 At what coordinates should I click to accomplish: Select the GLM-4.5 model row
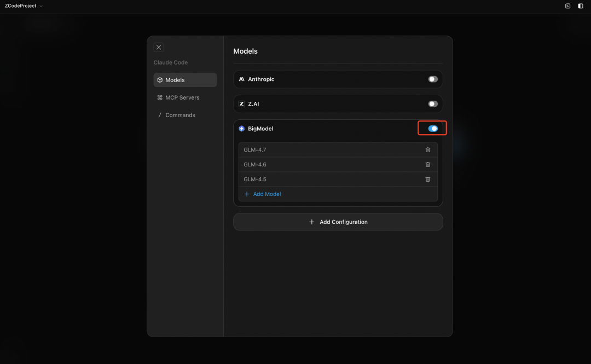click(x=338, y=179)
